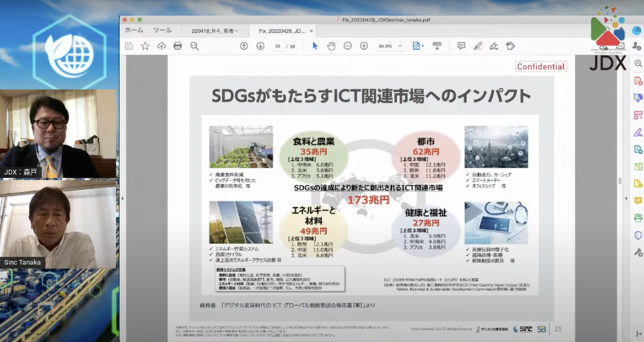644x342 pixels.
Task: Open the green Compare Files sidebar tool
Action: tap(638, 166)
